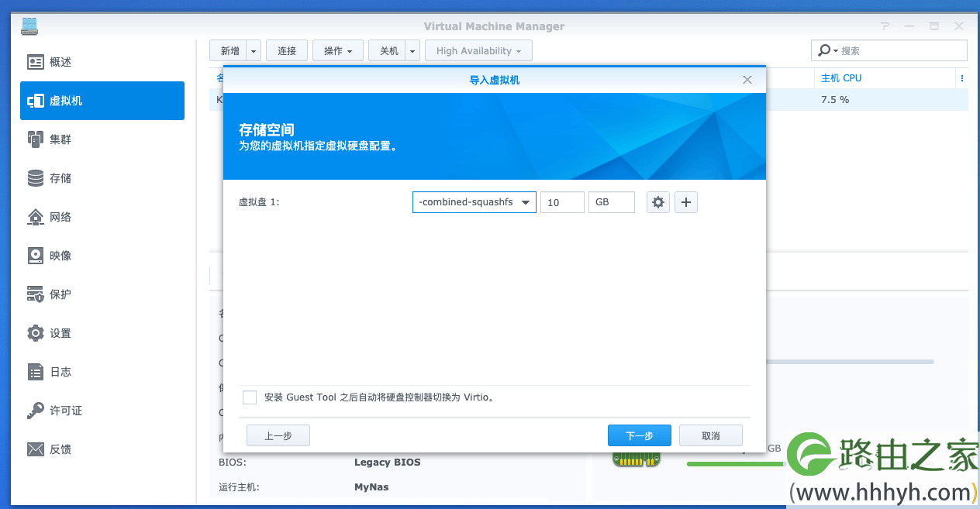Click 上一步 to go back
This screenshot has width=980, height=509.
pos(278,435)
